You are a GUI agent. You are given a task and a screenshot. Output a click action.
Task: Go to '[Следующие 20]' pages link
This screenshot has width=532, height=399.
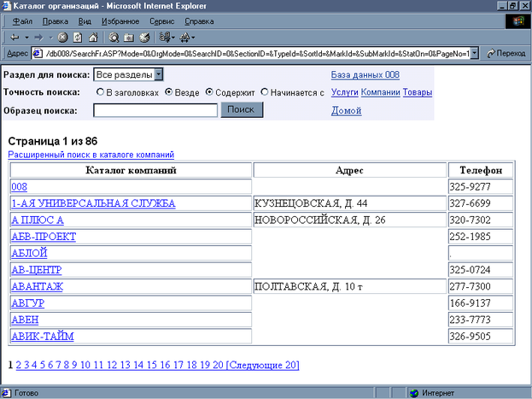coord(262,365)
